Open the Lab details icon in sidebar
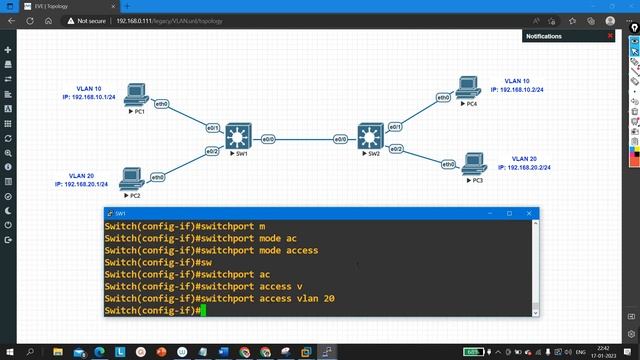The width and height of the screenshot is (640, 360). coord(8,182)
